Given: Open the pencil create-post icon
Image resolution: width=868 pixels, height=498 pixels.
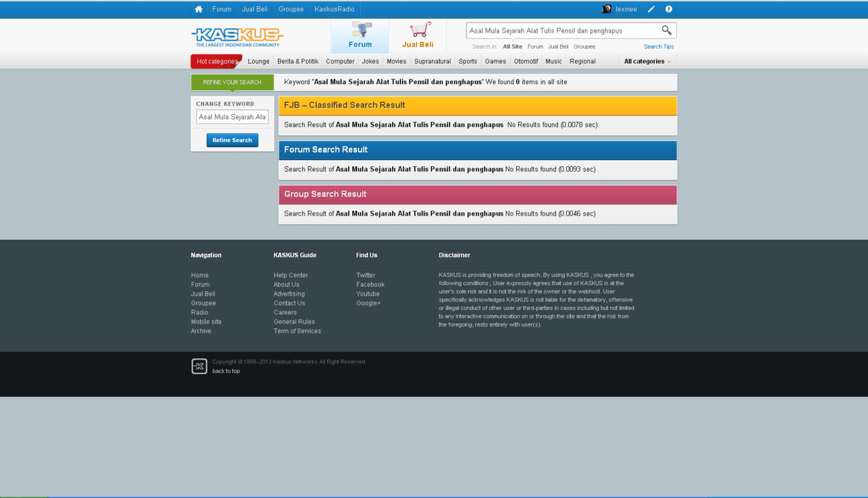Looking at the screenshot, I should [651, 9].
